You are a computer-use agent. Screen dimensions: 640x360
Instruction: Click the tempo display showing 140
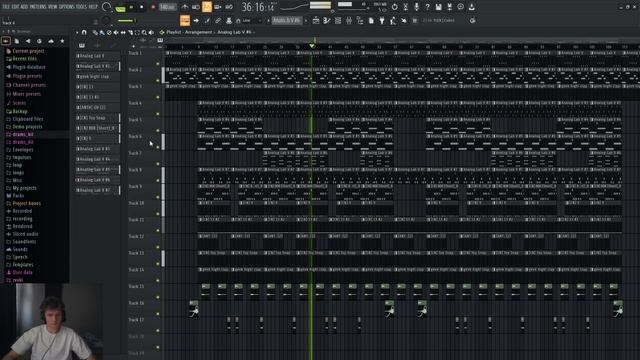click(167, 7)
